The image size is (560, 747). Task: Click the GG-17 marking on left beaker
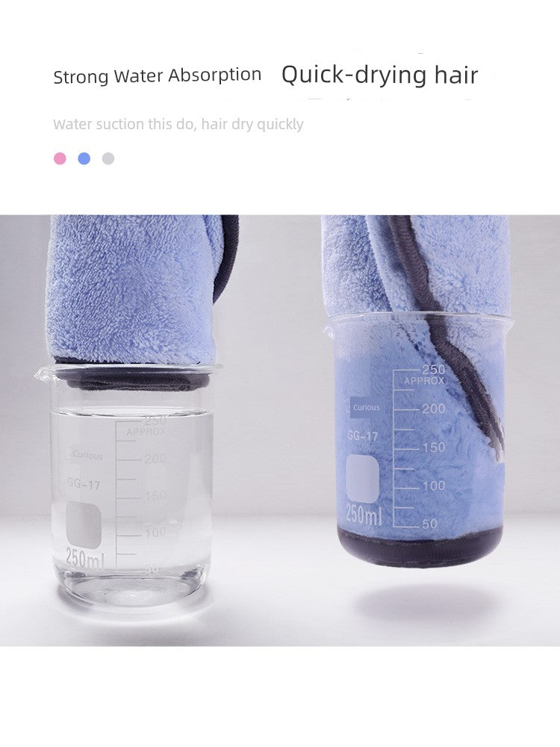[84, 485]
